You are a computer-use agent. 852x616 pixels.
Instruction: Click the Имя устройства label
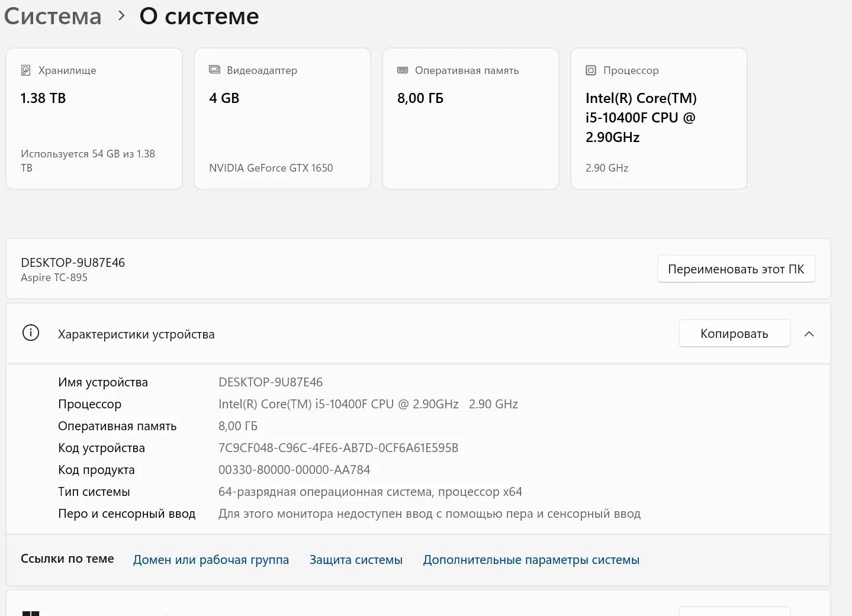pyautogui.click(x=103, y=382)
